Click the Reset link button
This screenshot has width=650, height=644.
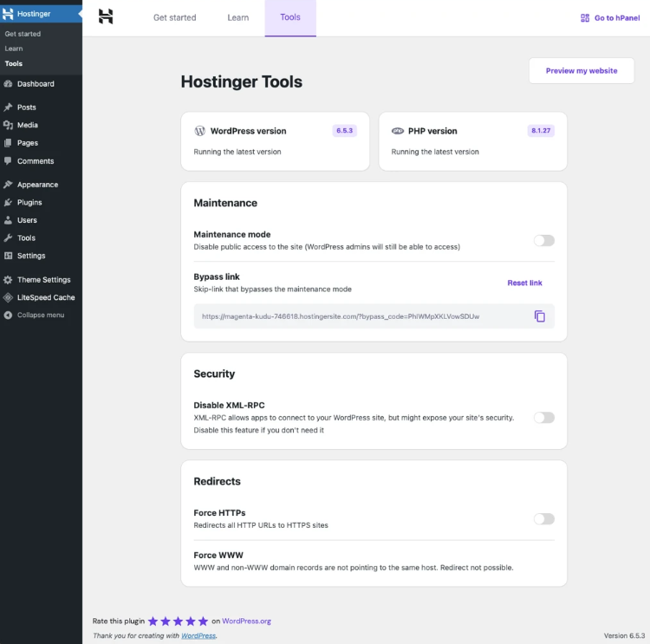pyautogui.click(x=524, y=283)
